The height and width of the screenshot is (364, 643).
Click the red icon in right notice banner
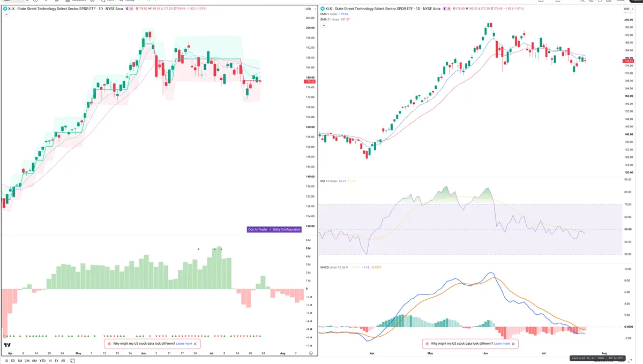pos(428,344)
